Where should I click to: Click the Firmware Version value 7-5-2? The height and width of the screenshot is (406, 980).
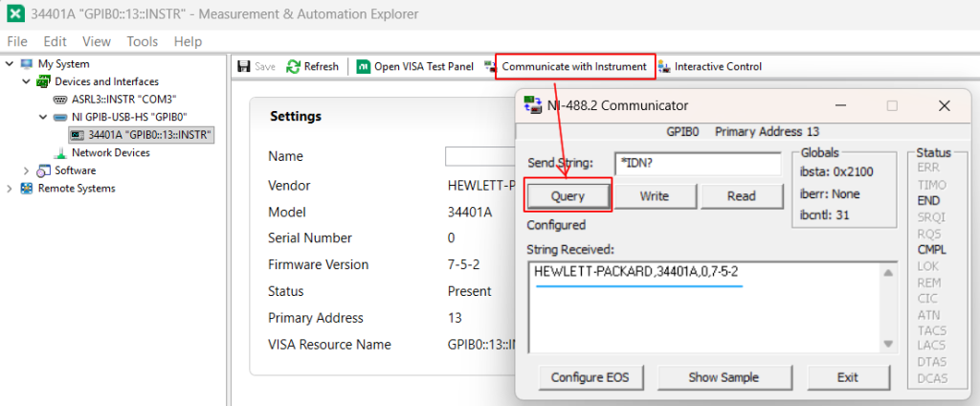point(464,264)
